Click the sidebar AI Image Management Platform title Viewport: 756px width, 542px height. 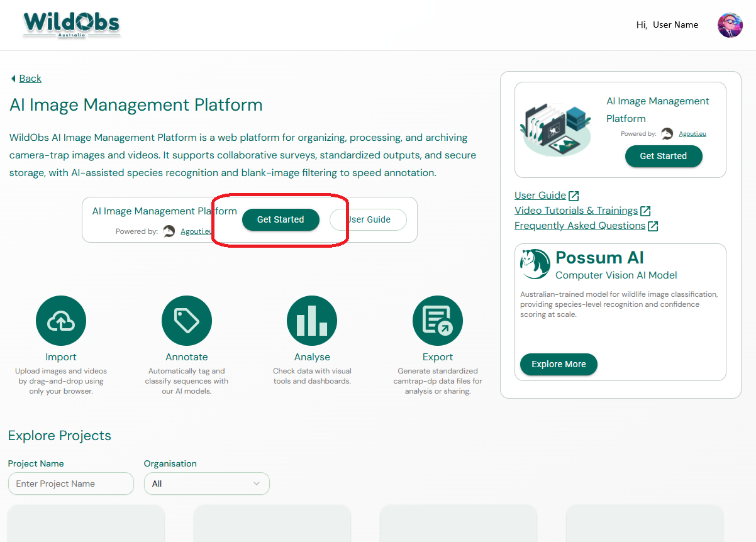pos(658,109)
